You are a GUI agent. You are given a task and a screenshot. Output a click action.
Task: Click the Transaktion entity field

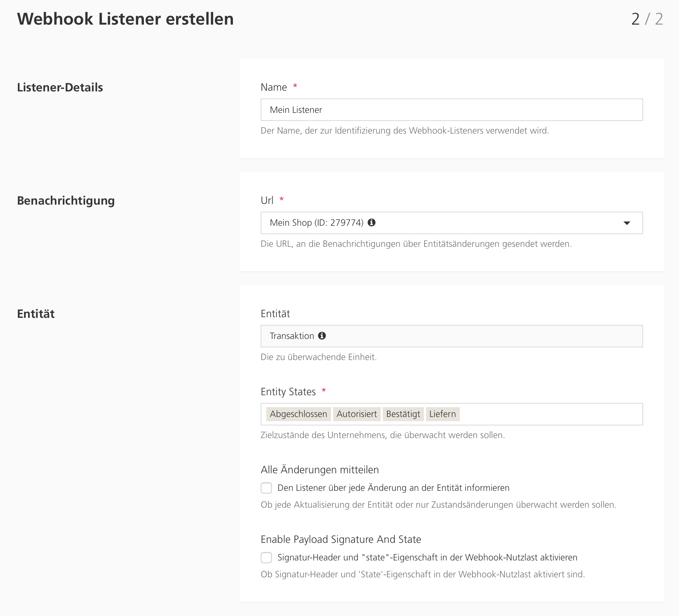(451, 336)
